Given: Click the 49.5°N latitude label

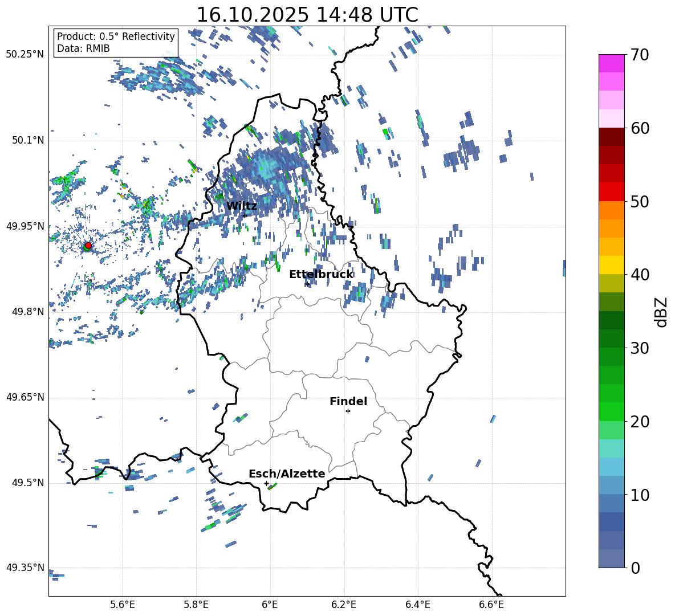Looking at the screenshot, I should tap(27, 483).
